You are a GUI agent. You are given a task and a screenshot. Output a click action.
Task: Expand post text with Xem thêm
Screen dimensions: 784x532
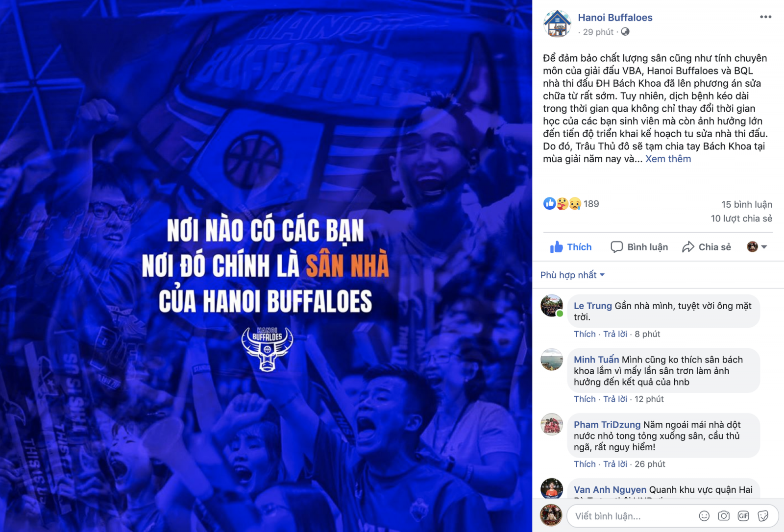tap(668, 159)
